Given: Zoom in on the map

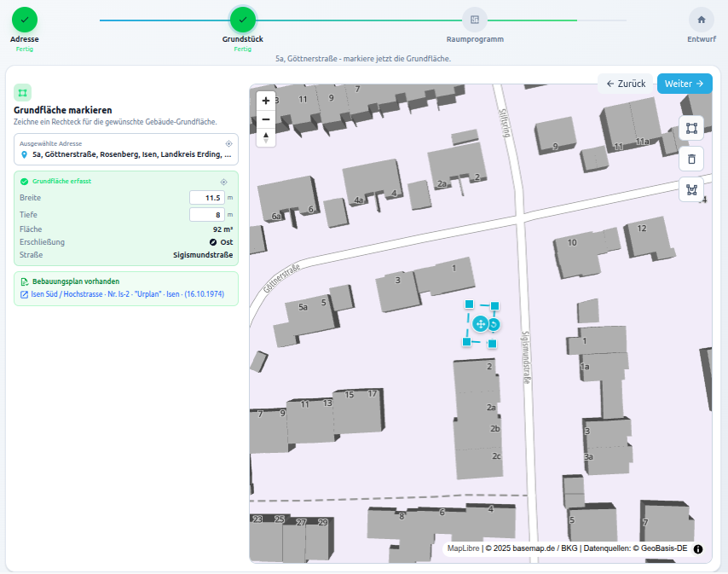Looking at the screenshot, I should click(x=266, y=100).
